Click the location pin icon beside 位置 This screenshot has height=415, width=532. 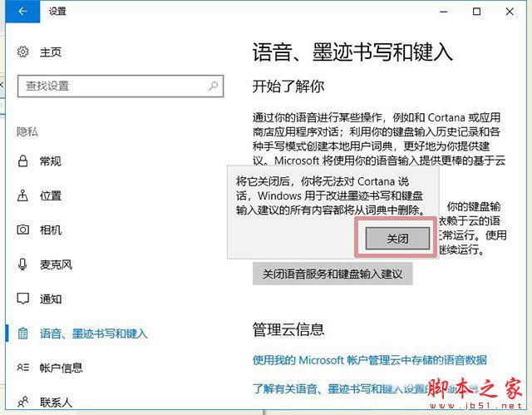pos(22,195)
